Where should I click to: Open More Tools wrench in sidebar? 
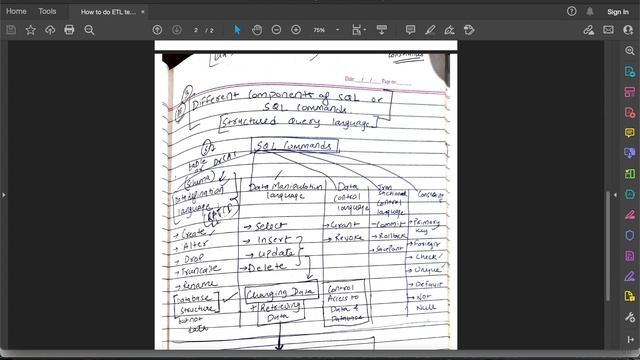[629, 317]
